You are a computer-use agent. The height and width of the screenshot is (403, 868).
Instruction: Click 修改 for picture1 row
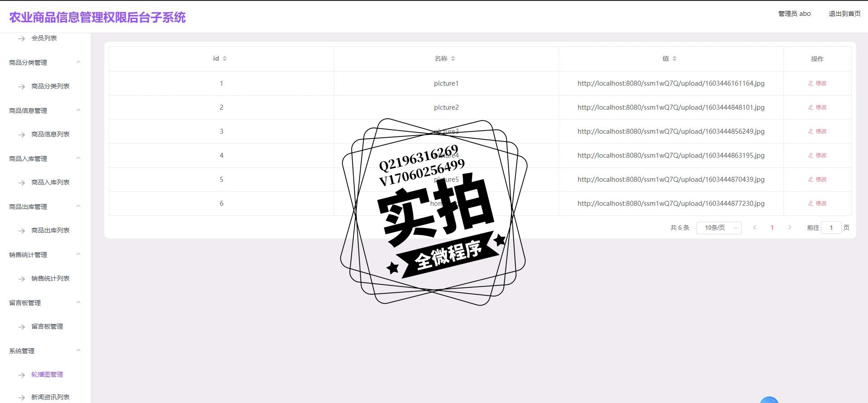817,83
